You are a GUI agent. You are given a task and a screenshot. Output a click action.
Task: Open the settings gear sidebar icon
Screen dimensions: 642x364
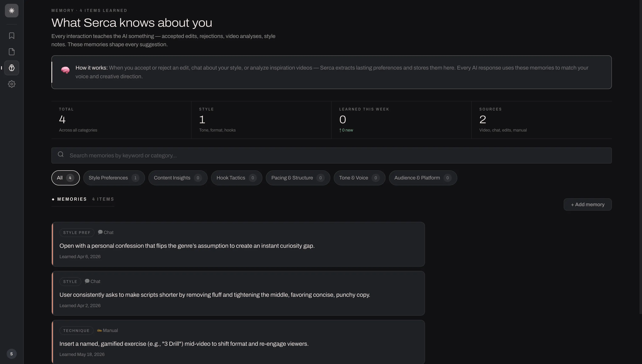[11, 84]
